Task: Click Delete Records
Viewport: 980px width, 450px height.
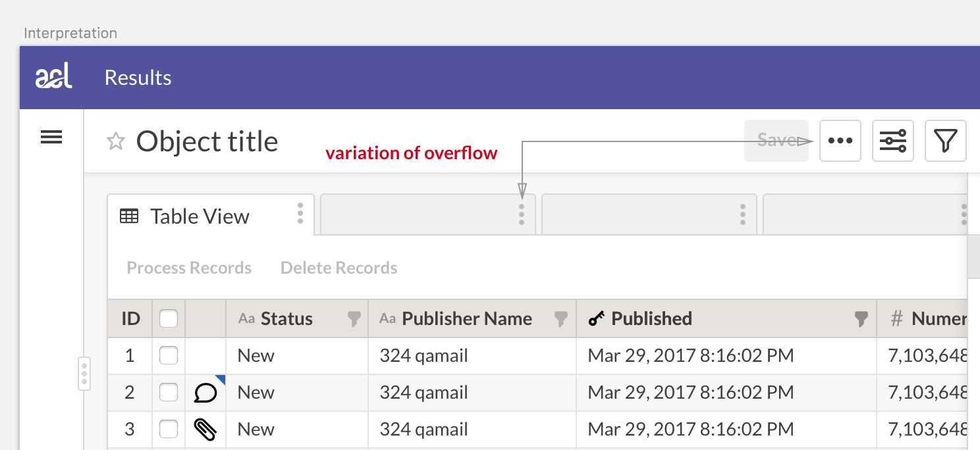Action: point(339,268)
